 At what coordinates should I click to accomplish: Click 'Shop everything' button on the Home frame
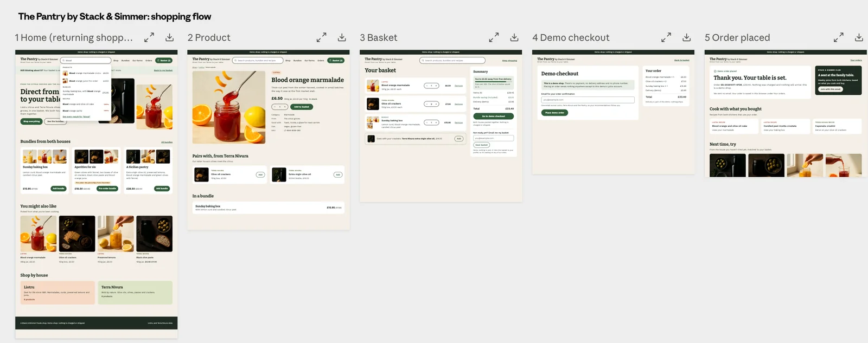pos(31,121)
